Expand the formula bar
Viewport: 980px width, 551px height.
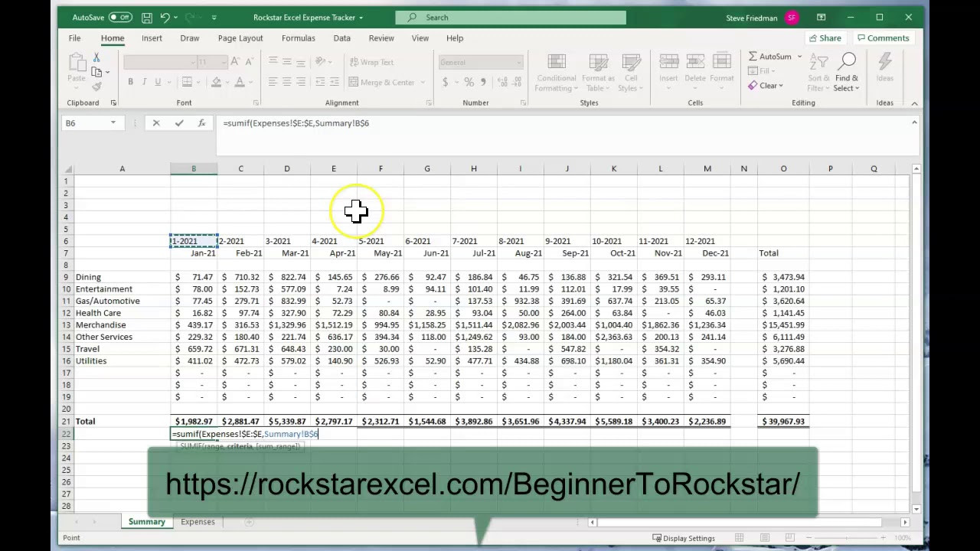[x=914, y=123]
